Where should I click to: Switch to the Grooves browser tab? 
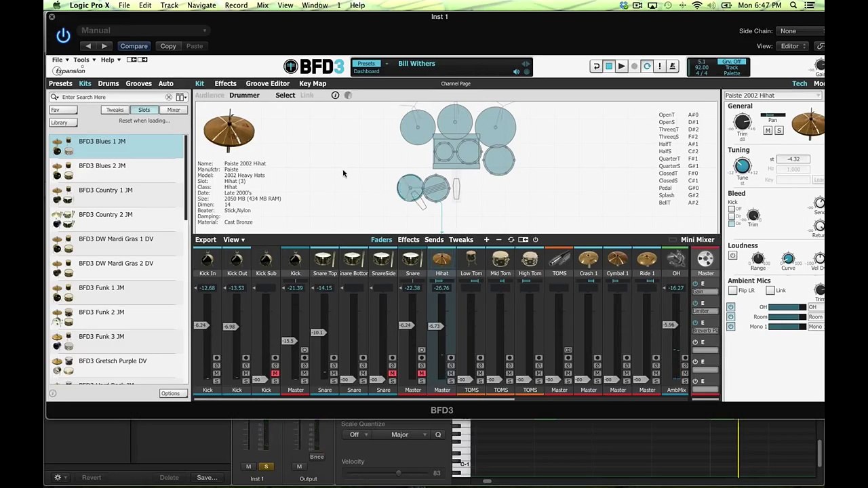(x=138, y=84)
